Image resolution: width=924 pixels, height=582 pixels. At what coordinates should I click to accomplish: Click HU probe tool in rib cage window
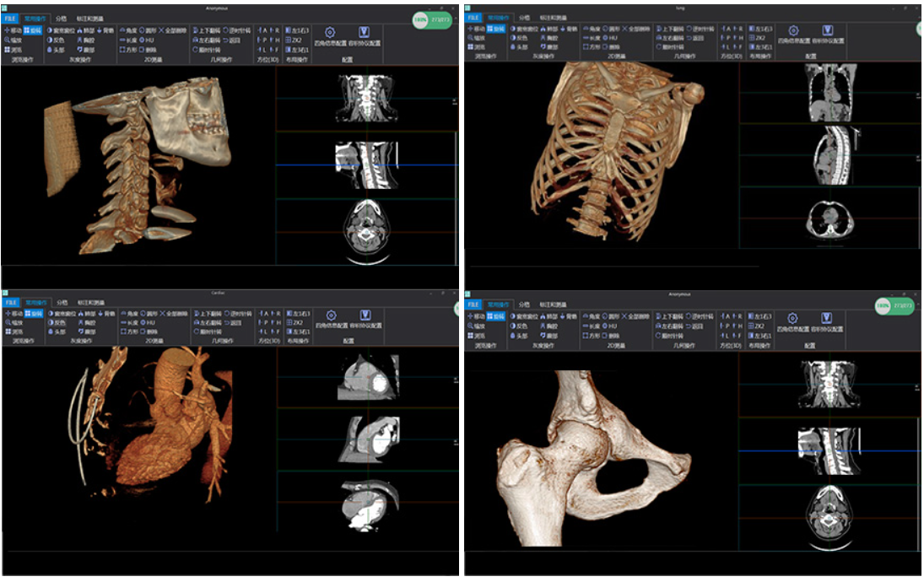tap(610, 38)
